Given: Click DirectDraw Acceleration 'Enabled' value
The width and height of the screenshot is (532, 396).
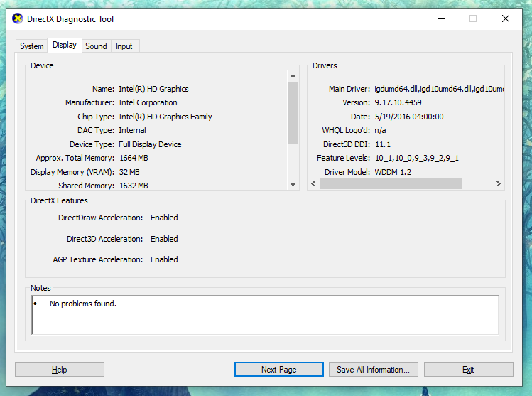Looking at the screenshot, I should coord(164,218).
